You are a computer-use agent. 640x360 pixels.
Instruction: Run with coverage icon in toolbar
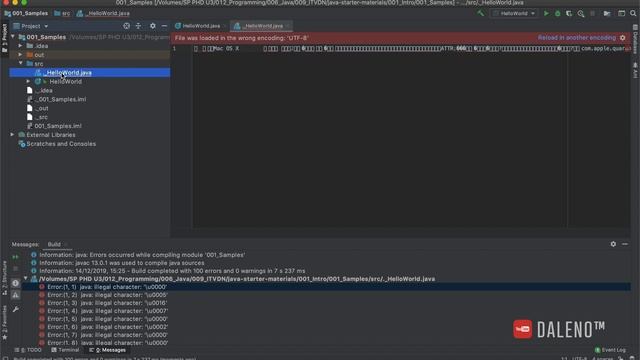(569, 13)
